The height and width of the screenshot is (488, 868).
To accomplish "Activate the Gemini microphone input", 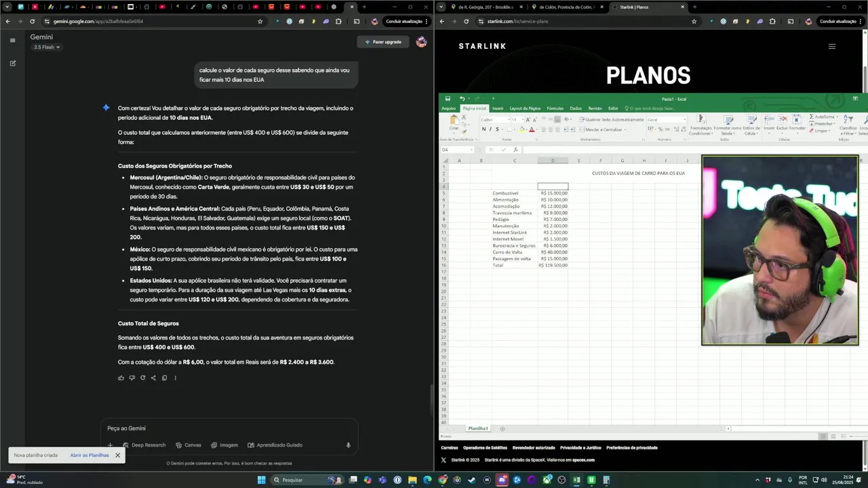I will (x=349, y=445).
